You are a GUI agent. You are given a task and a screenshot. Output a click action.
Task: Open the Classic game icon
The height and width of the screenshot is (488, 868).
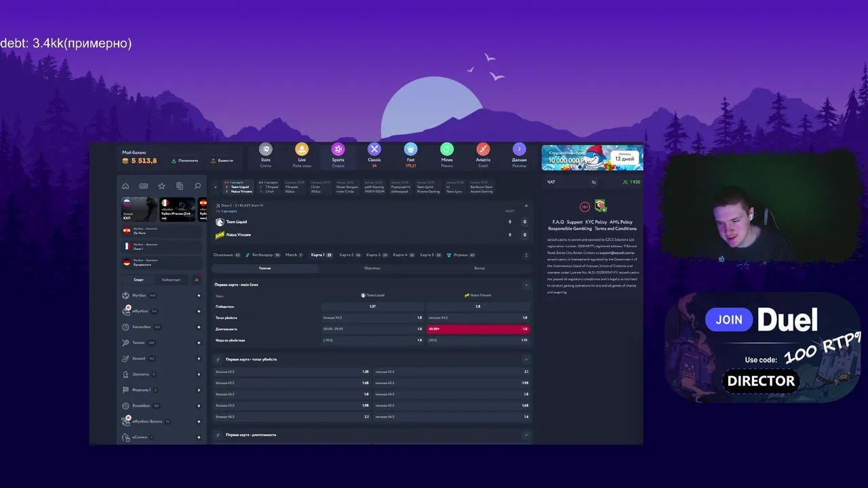click(x=374, y=149)
